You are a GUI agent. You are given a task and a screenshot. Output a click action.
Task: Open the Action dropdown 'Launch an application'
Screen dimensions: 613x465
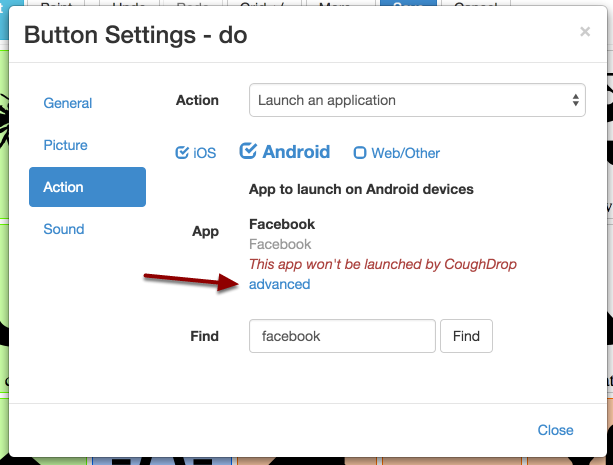[x=417, y=100]
